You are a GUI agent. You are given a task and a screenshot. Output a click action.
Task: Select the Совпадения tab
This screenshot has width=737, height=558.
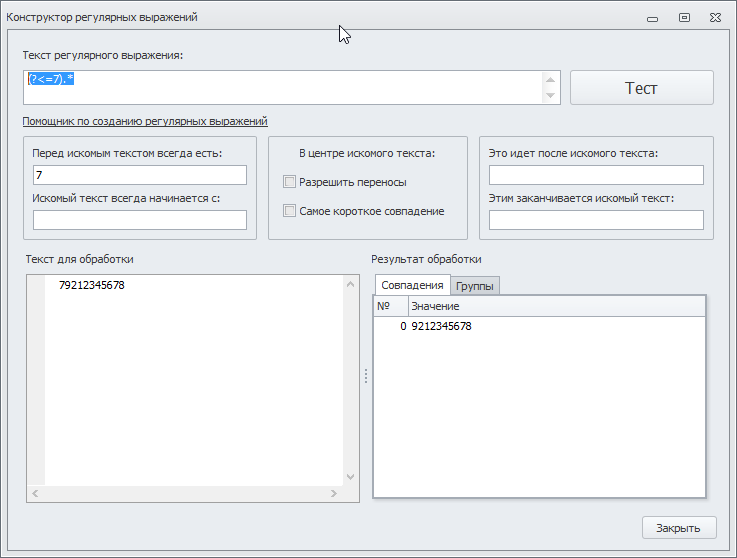pyautogui.click(x=412, y=285)
